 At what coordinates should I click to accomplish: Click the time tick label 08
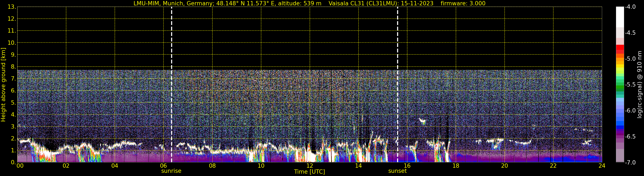[x=212, y=166]
